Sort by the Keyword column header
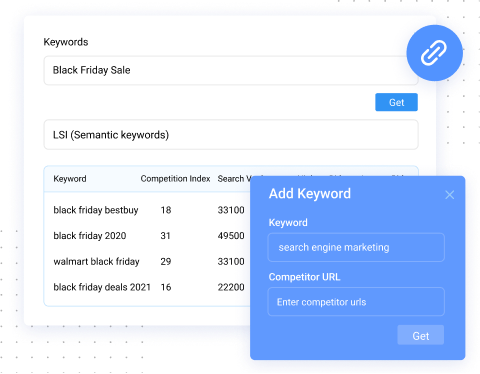The image size is (480, 374). tap(70, 179)
